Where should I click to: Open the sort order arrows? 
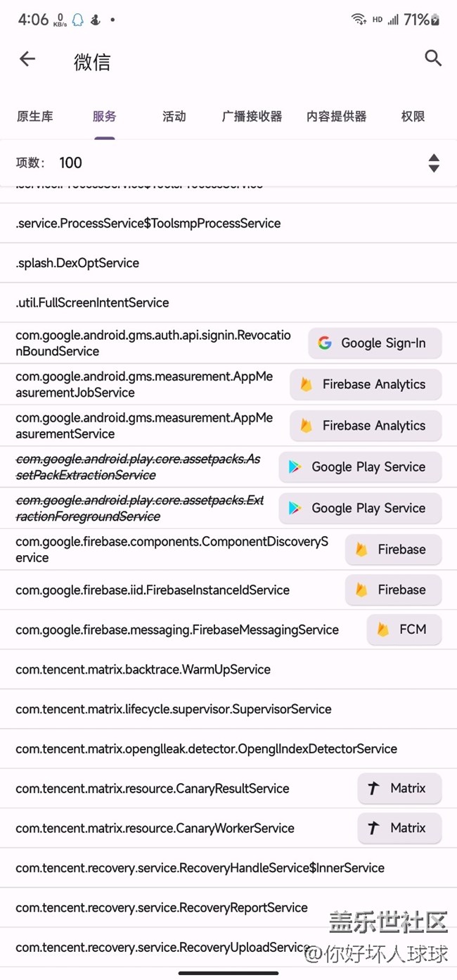(x=434, y=163)
